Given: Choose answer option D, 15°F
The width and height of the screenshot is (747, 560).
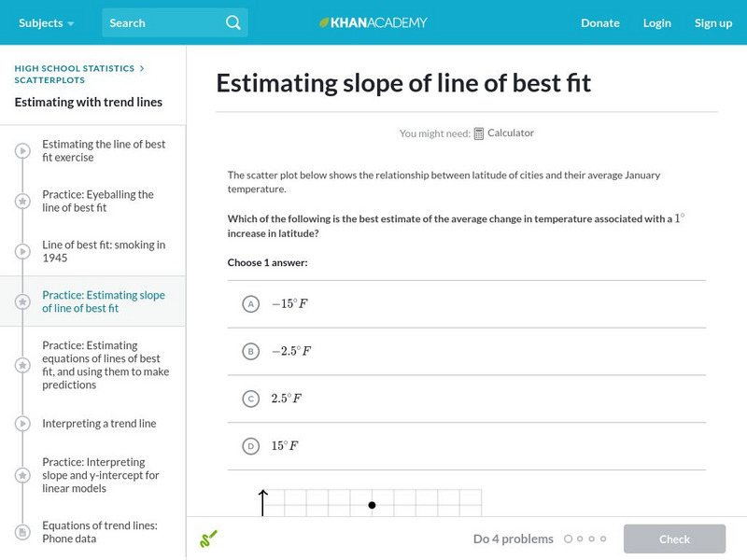Looking at the screenshot, I should [250, 446].
